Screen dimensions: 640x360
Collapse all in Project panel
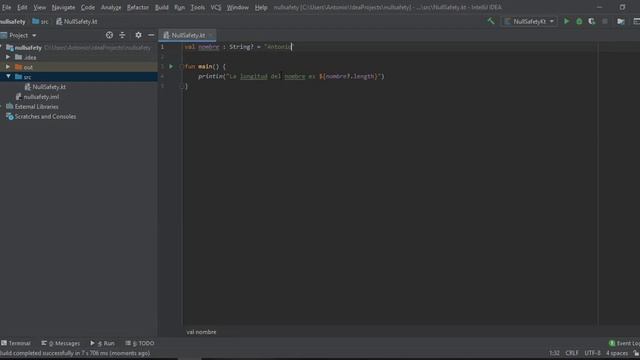pos(122,35)
